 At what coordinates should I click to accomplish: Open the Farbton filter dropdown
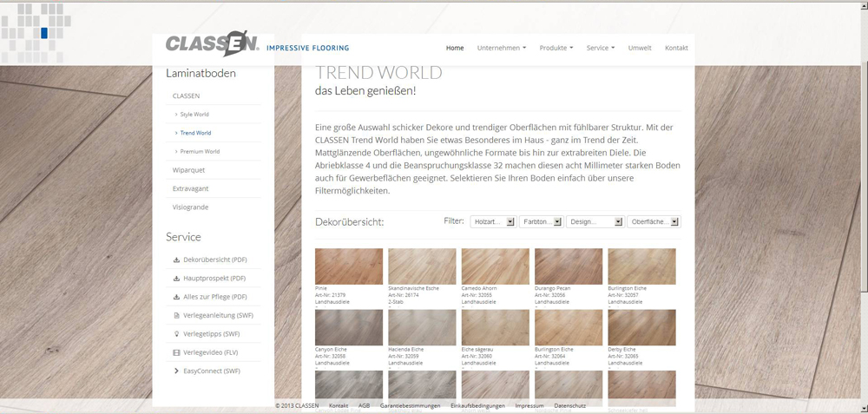tap(541, 221)
